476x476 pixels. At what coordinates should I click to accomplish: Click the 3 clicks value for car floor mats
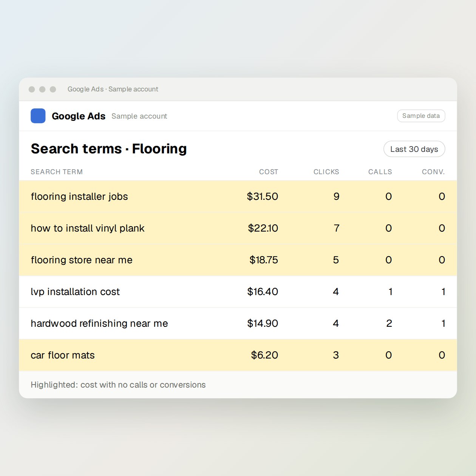pos(336,355)
